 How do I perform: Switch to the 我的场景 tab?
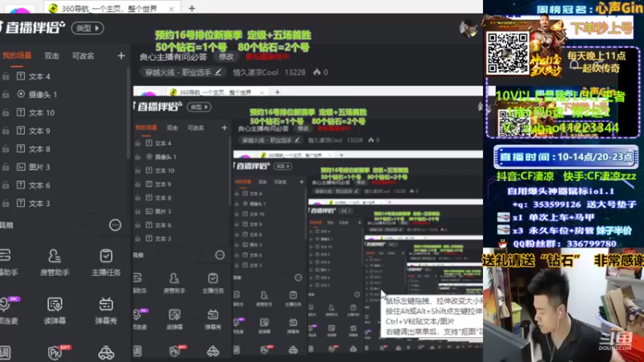pyautogui.click(x=16, y=56)
